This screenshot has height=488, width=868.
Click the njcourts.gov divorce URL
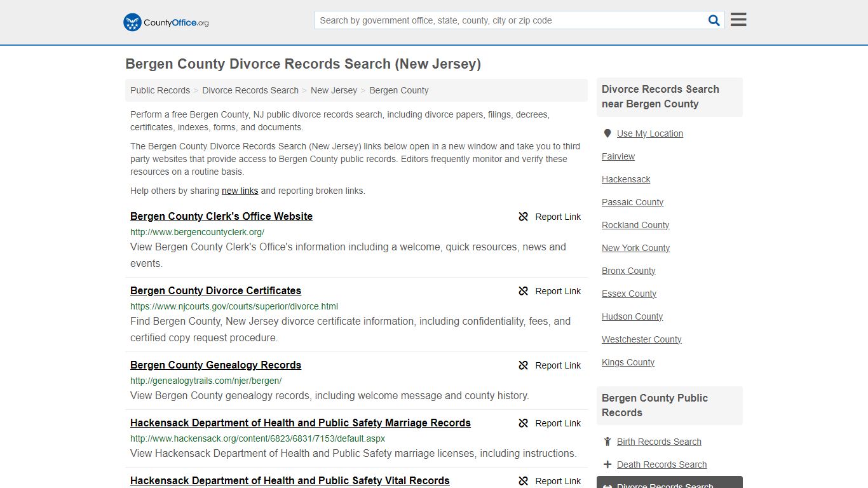[x=234, y=306]
